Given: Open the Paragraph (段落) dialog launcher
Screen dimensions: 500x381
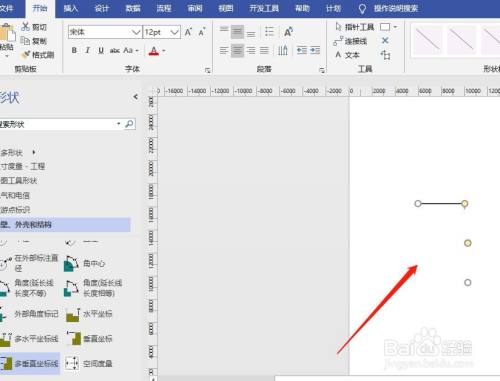Looking at the screenshot, I should (x=322, y=70).
